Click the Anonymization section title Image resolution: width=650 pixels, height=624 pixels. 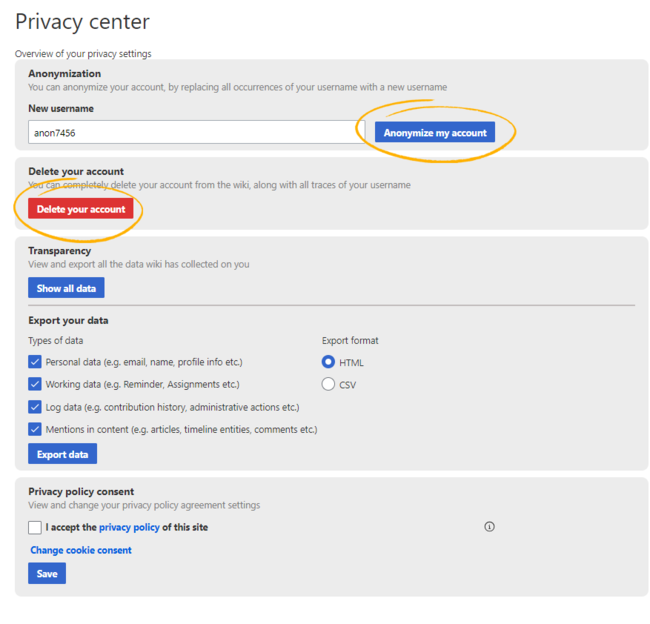point(65,73)
